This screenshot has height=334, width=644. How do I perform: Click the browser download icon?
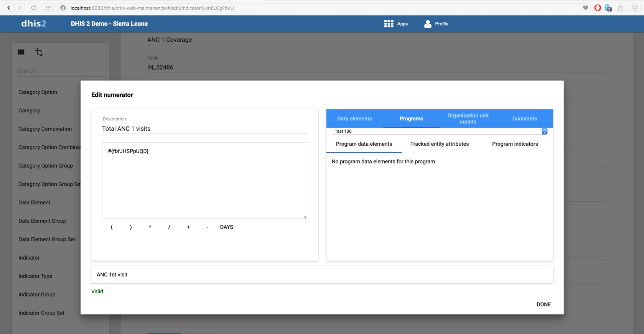[x=635, y=8]
